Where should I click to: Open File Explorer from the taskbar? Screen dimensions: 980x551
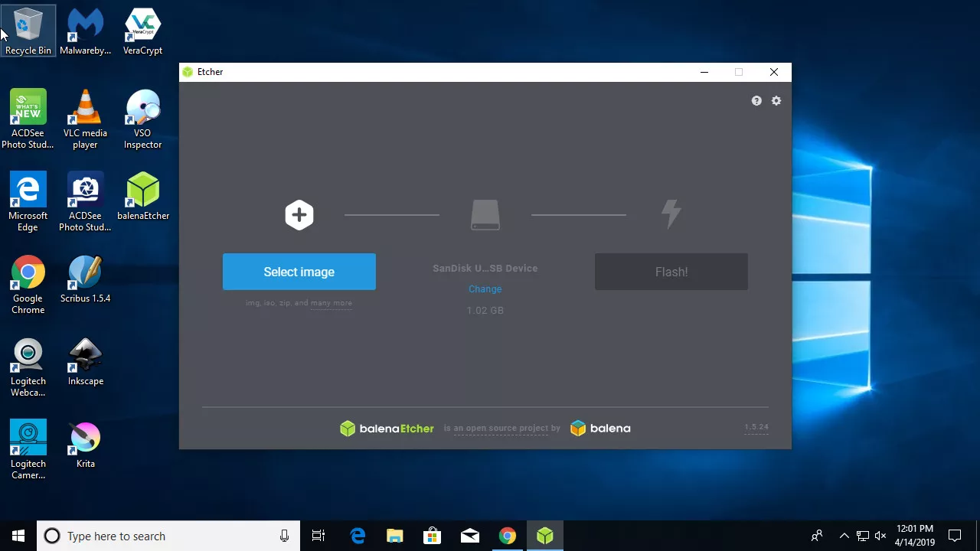(x=395, y=536)
